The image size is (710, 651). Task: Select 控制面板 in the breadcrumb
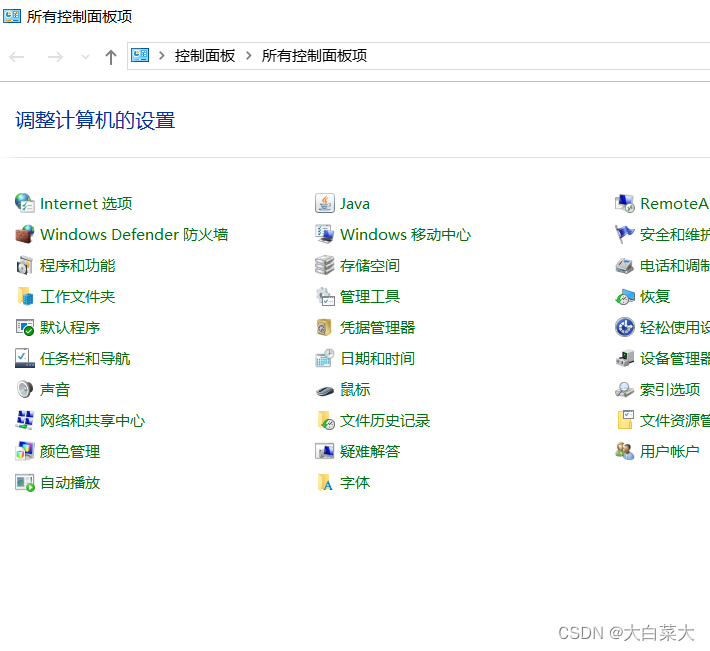(205, 56)
